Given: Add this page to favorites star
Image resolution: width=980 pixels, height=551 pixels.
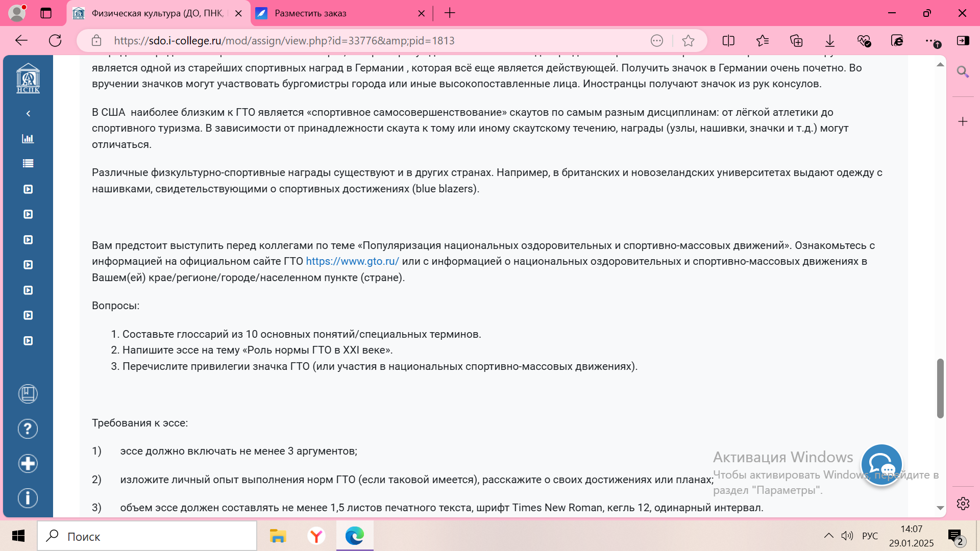Looking at the screenshot, I should [688, 41].
